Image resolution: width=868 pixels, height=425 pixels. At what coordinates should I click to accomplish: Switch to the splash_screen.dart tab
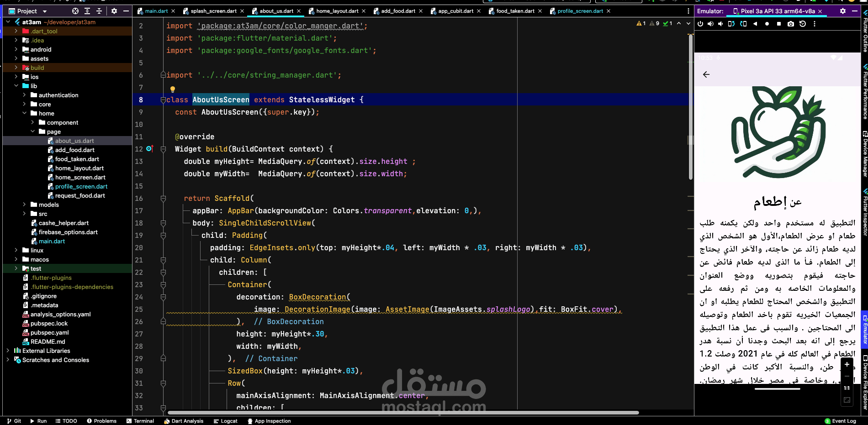click(213, 11)
